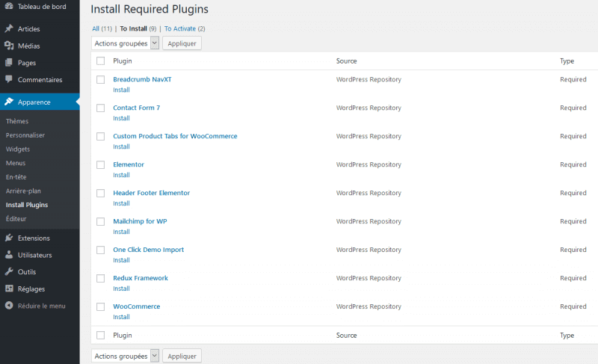
Task: Open the One Click Demo Import link
Action: pyautogui.click(x=148, y=250)
